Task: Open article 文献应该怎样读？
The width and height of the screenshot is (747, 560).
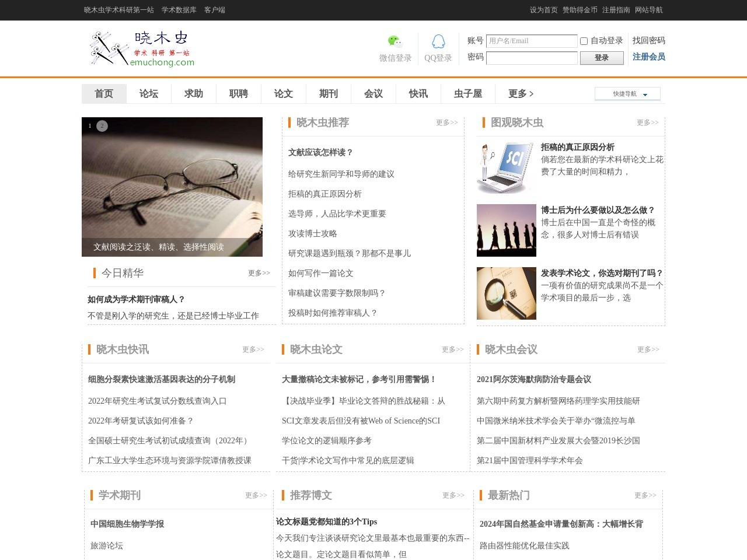Action: point(320,152)
